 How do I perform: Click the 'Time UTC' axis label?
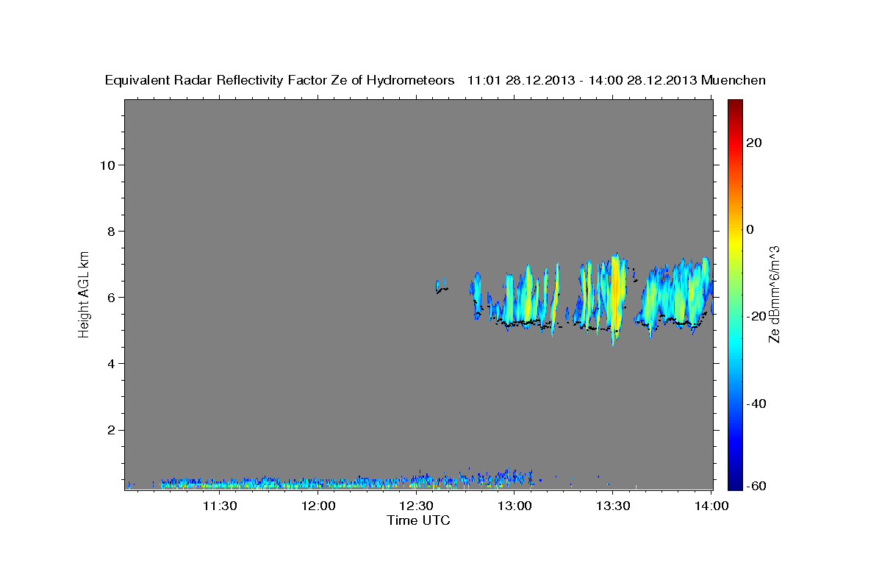coord(418,521)
